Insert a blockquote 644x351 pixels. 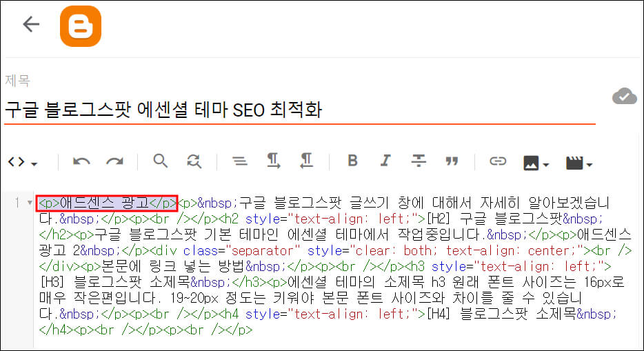(452, 161)
